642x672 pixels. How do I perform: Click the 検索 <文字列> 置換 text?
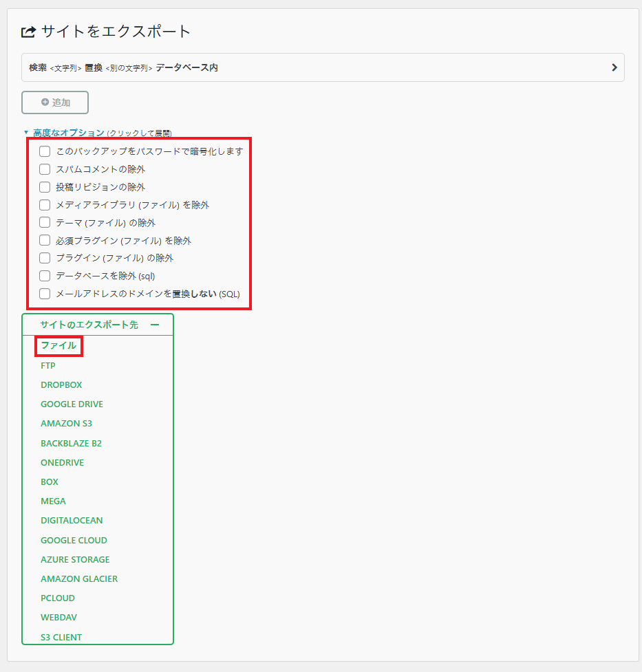tap(65, 67)
